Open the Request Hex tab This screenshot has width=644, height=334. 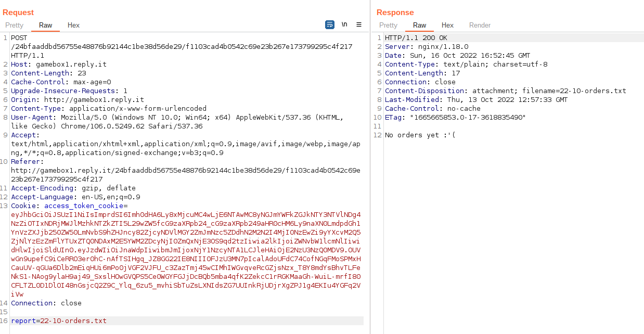[x=73, y=25]
